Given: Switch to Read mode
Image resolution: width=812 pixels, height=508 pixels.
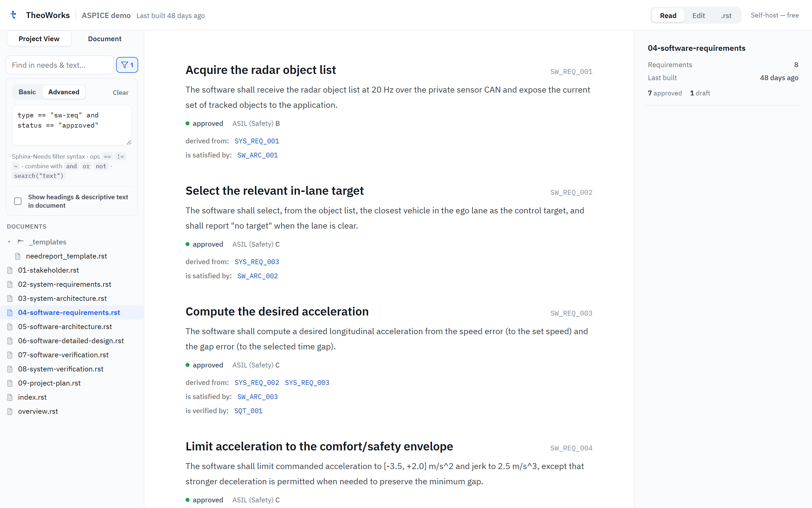Looking at the screenshot, I should point(668,16).
